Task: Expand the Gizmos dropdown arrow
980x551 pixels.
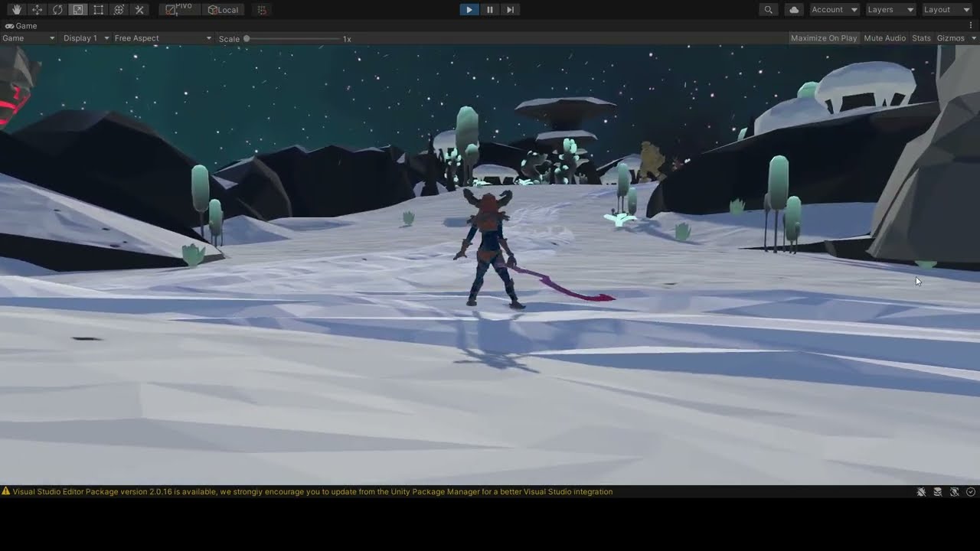Action: (975, 38)
